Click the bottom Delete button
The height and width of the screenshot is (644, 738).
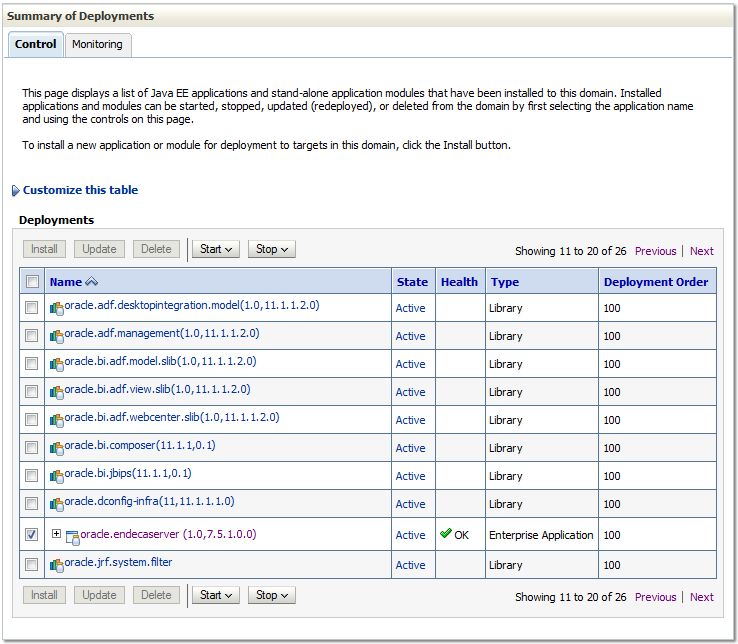click(156, 595)
